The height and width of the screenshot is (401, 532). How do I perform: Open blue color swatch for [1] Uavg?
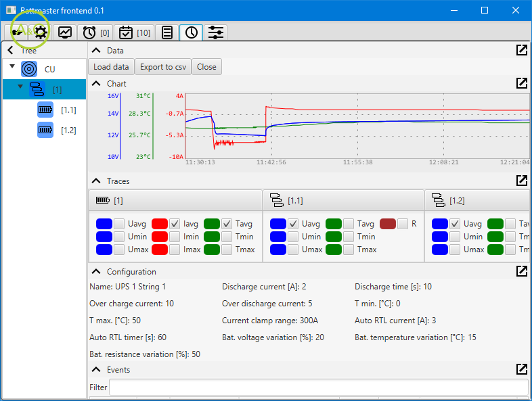coord(104,224)
